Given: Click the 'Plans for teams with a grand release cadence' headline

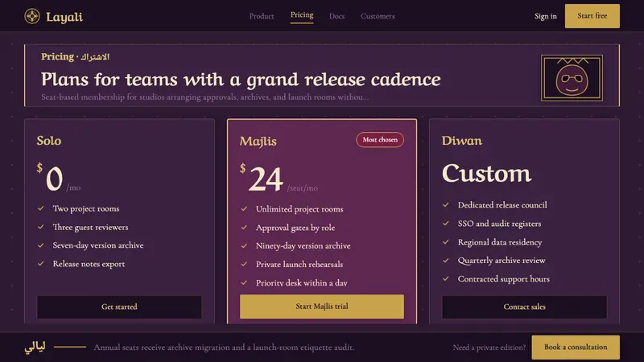Looking at the screenshot, I should [x=241, y=79].
